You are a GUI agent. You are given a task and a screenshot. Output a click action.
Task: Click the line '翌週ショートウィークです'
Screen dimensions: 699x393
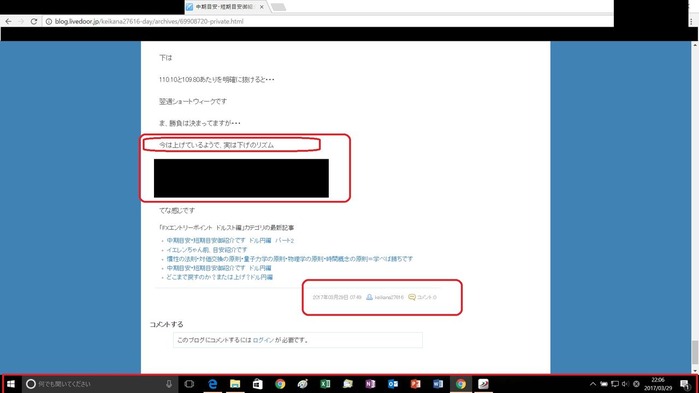[193, 101]
